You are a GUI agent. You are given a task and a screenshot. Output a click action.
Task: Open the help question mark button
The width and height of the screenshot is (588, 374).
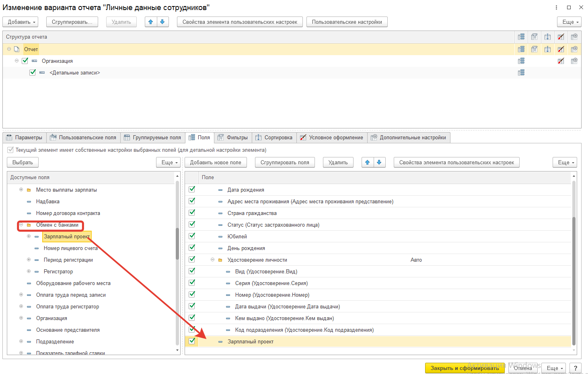coord(576,368)
